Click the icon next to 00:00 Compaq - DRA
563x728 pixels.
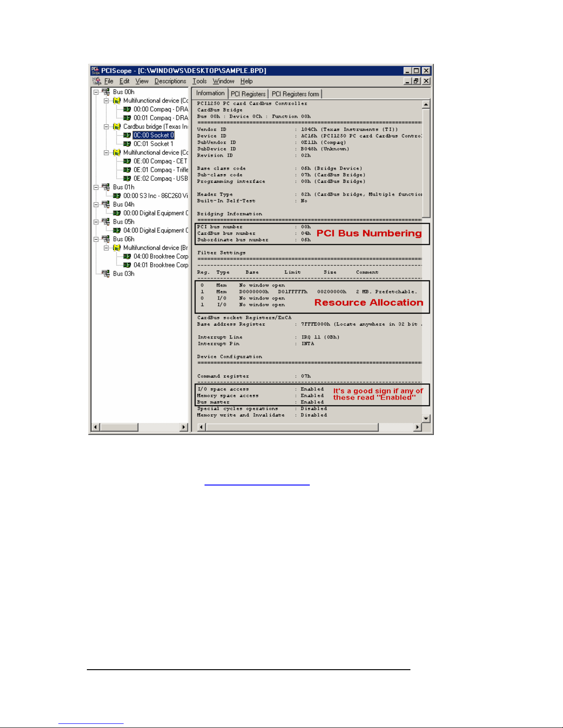point(127,109)
